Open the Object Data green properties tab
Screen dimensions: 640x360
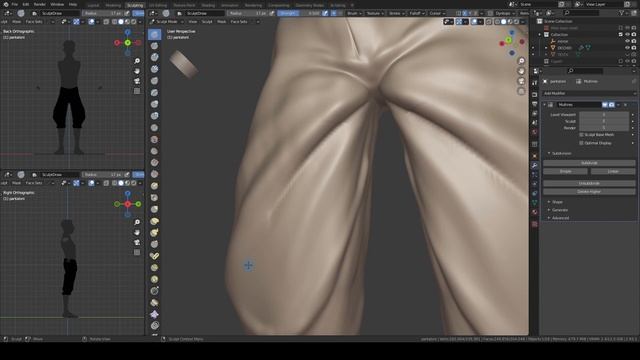click(535, 203)
